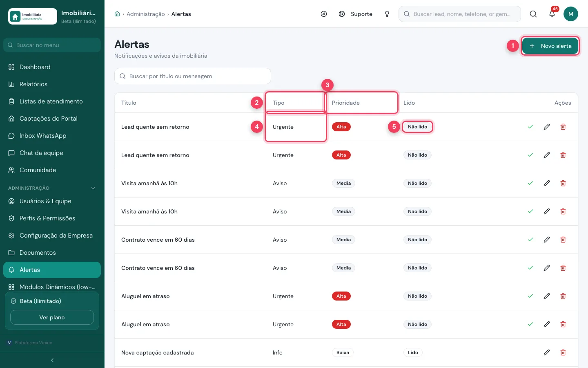The height and width of the screenshot is (368, 588).
Task: Edit the Nova captação cadastrada alert
Action: click(547, 352)
